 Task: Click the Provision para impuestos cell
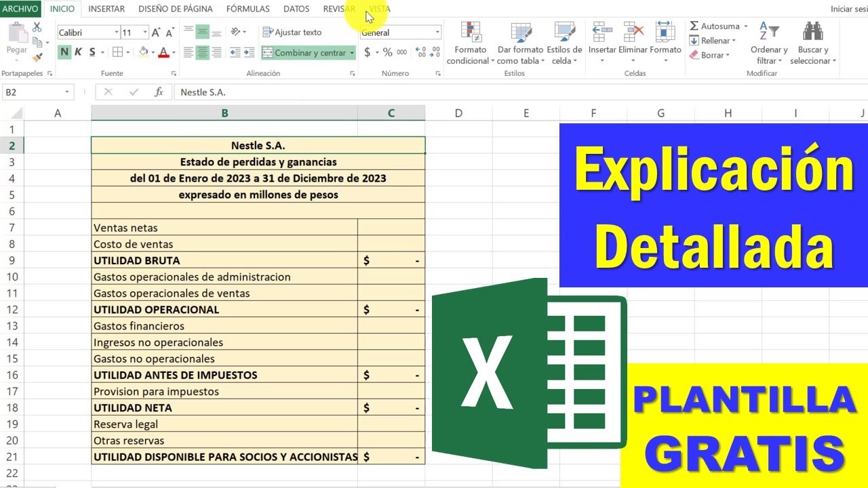(x=224, y=391)
